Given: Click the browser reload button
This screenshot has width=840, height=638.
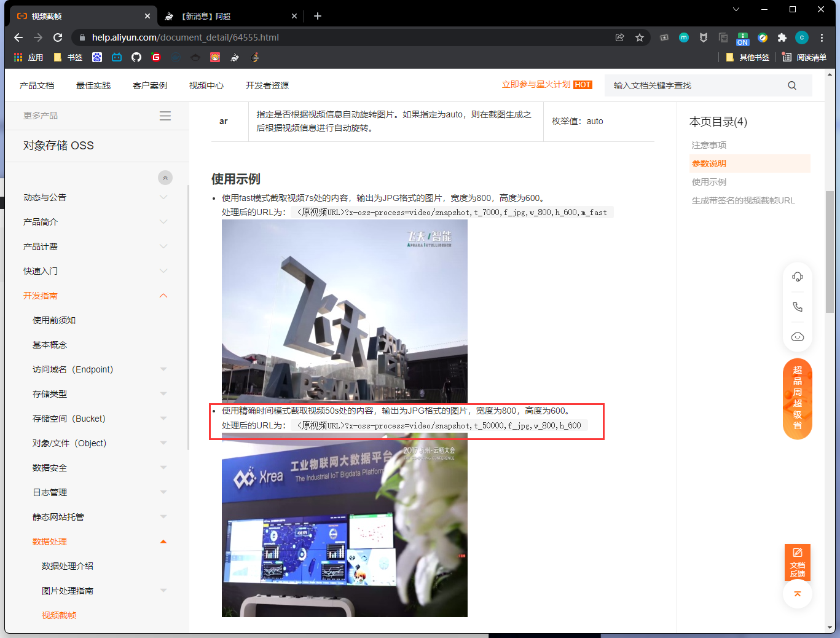Looking at the screenshot, I should (x=58, y=37).
